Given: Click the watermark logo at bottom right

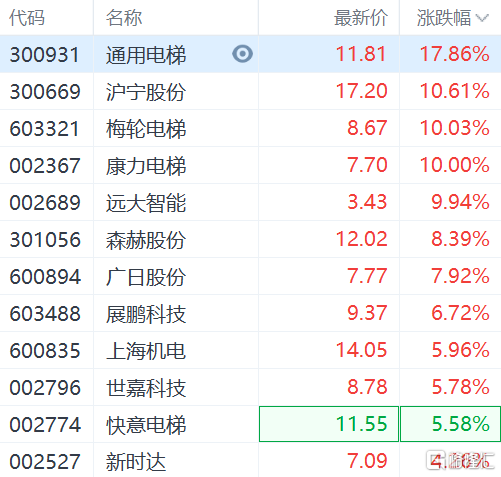Looking at the screenshot, I should (461, 461).
